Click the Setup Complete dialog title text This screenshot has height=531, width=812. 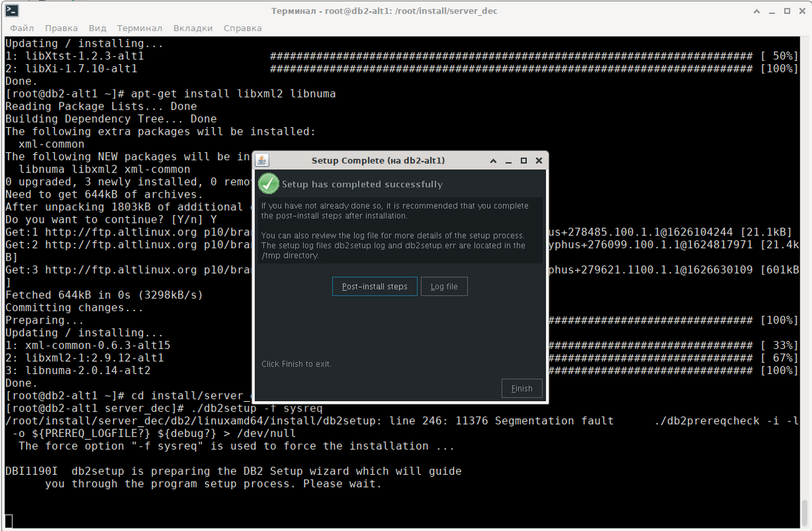coord(378,161)
